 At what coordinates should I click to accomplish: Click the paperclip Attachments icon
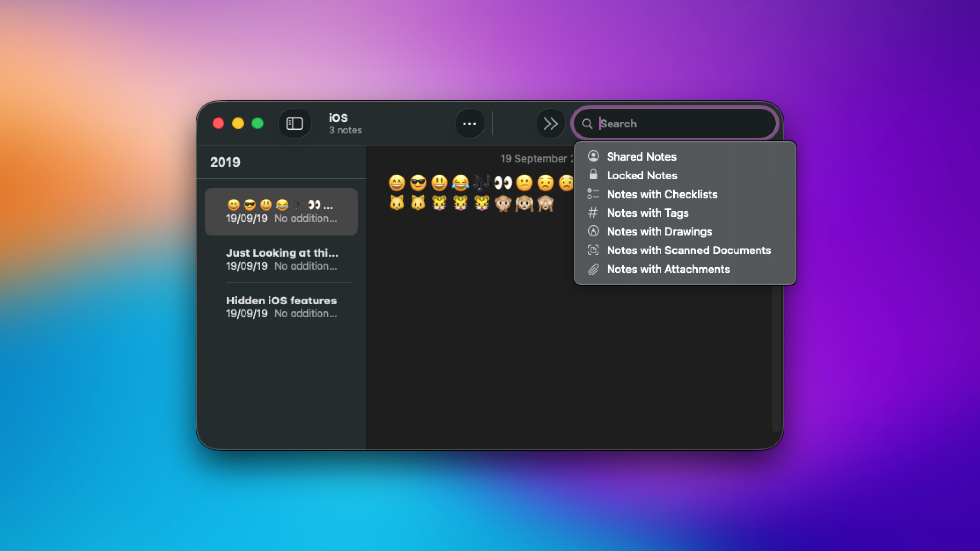point(593,269)
